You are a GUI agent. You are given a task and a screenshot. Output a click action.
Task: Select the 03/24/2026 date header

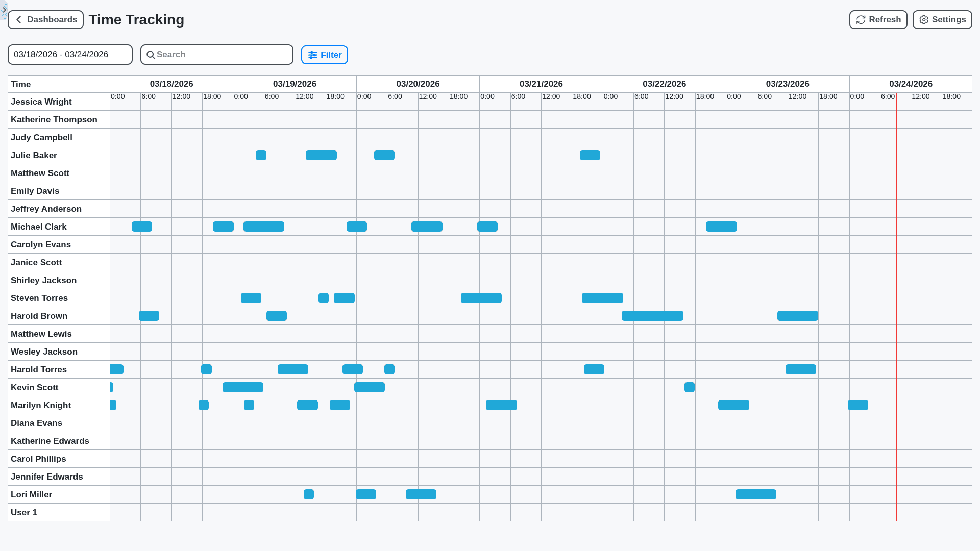(911, 84)
